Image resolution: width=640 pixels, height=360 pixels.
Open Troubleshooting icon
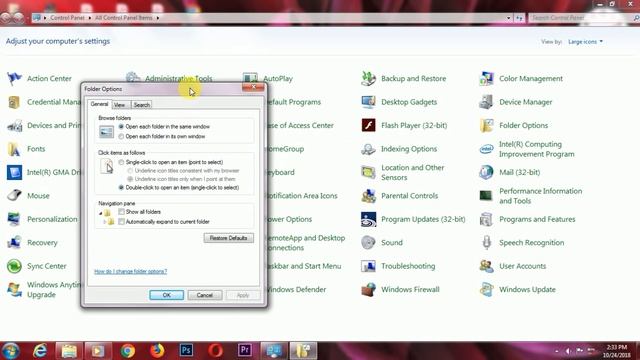pyautogui.click(x=368, y=266)
